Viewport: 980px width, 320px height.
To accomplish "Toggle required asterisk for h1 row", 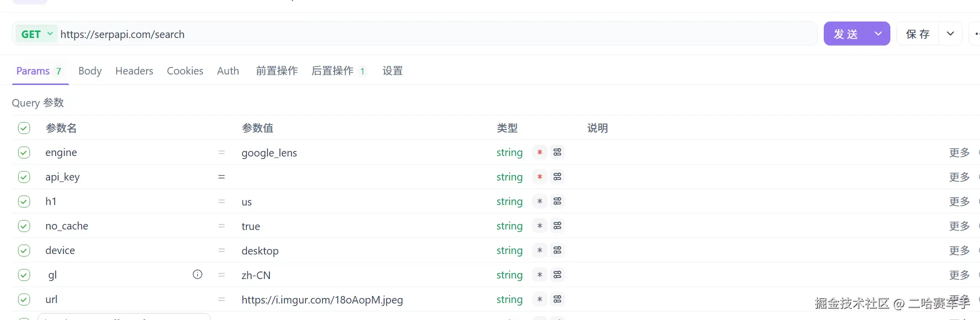I will pos(539,201).
